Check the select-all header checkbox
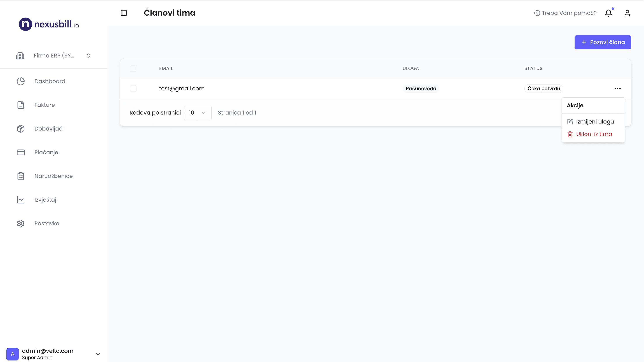 point(133,69)
